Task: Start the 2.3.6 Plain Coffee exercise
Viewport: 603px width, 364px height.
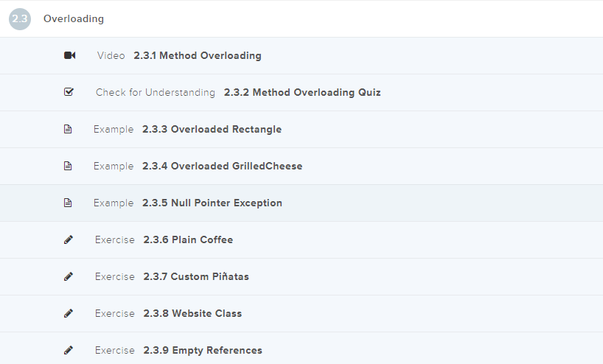Action: (188, 240)
